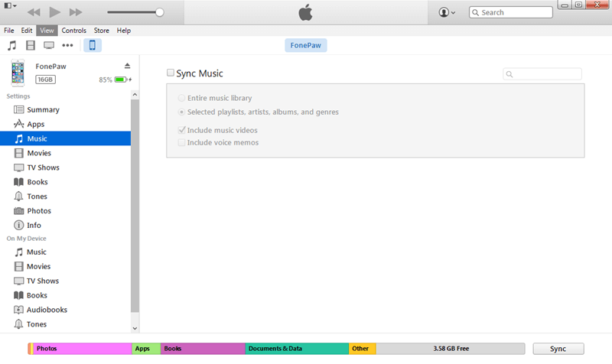The image size is (612, 364).
Task: Select Entire music library radio option
Action: [181, 98]
